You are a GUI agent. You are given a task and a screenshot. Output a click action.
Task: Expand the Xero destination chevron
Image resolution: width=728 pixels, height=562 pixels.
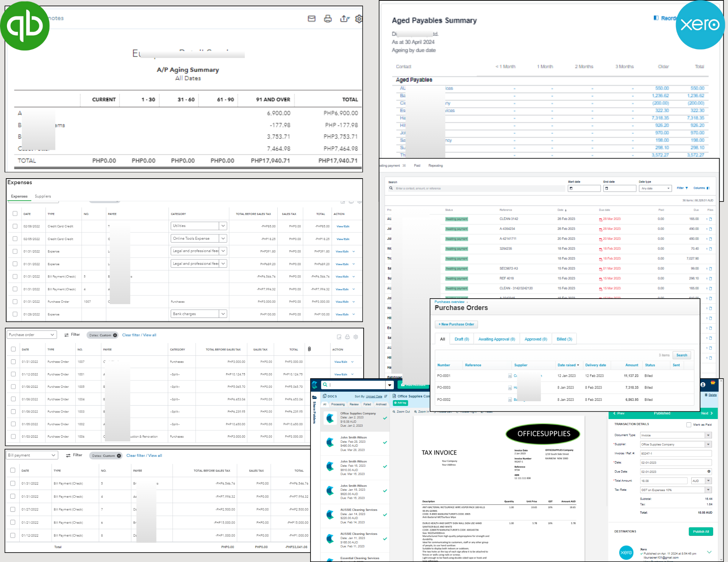click(x=709, y=552)
